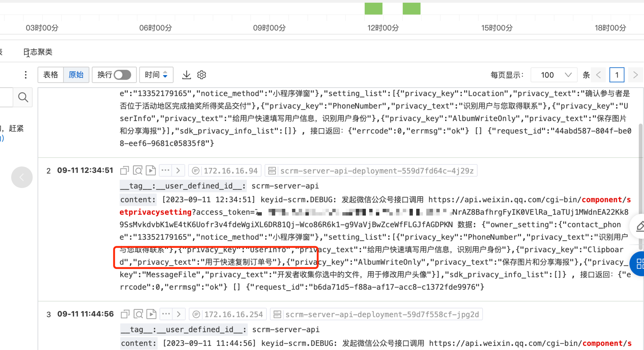Go to the next page arrow
The height and width of the screenshot is (350, 644).
click(x=635, y=75)
